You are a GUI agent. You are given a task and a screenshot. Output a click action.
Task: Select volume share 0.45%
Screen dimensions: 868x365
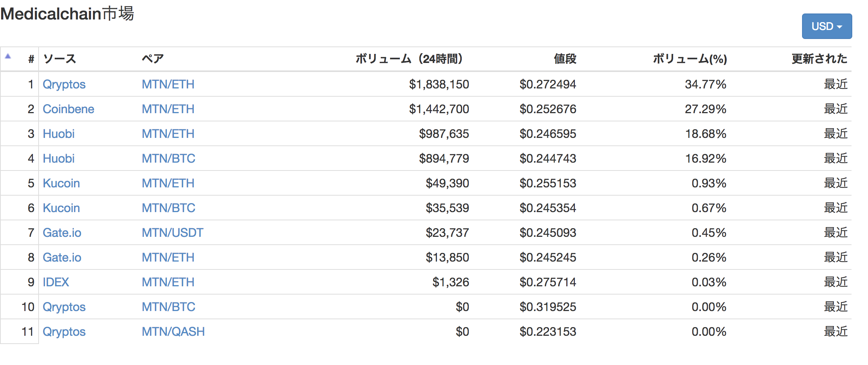709,233
